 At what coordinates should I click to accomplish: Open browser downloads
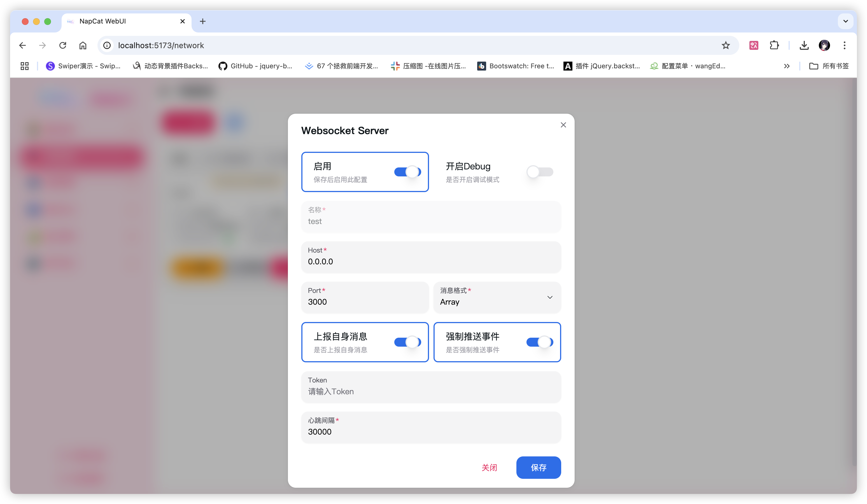804,45
